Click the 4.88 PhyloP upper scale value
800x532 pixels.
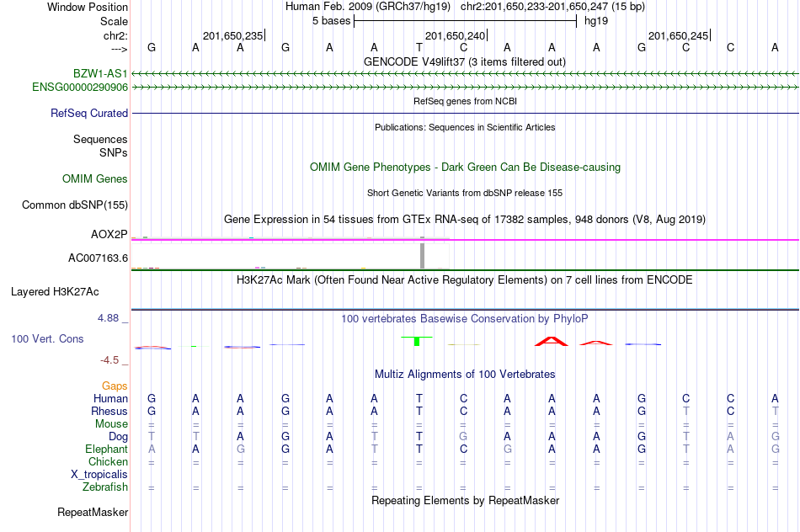pos(108,318)
